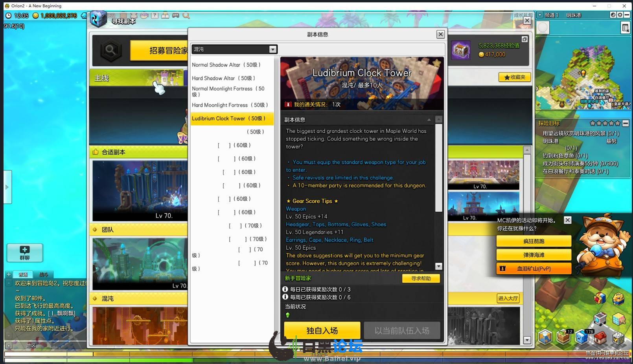Click the blue slime cube icon with 178 badge
633x364 pixels.
tap(582, 337)
